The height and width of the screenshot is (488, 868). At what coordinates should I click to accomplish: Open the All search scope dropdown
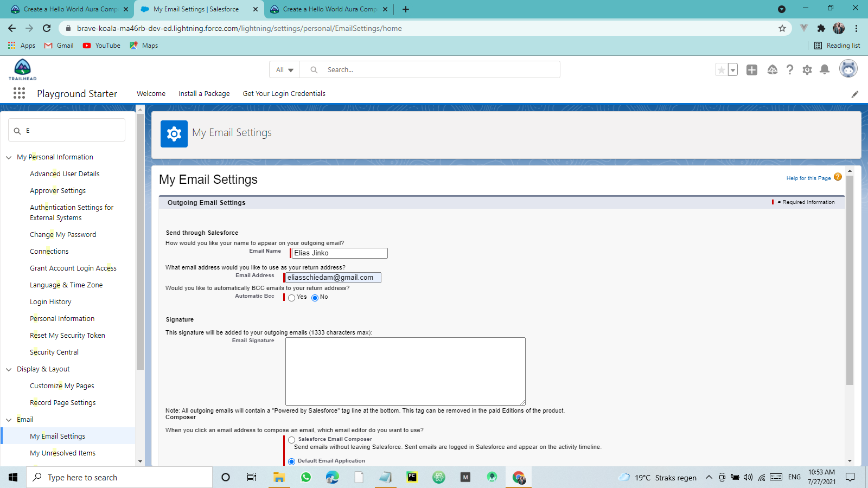pos(284,69)
